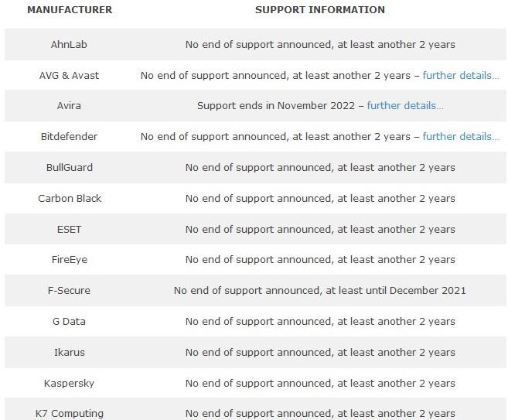
Task: Open further details link for Avira
Action: coord(405,106)
